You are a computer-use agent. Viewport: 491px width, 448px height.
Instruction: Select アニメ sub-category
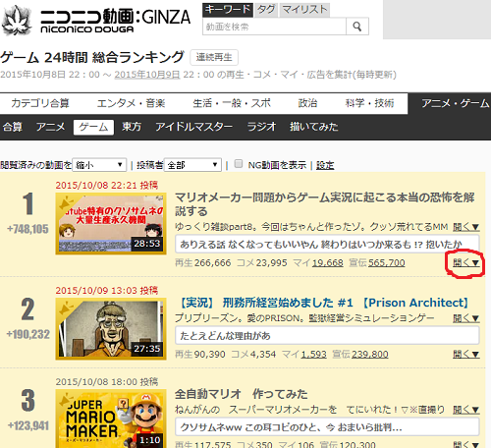[x=50, y=127]
